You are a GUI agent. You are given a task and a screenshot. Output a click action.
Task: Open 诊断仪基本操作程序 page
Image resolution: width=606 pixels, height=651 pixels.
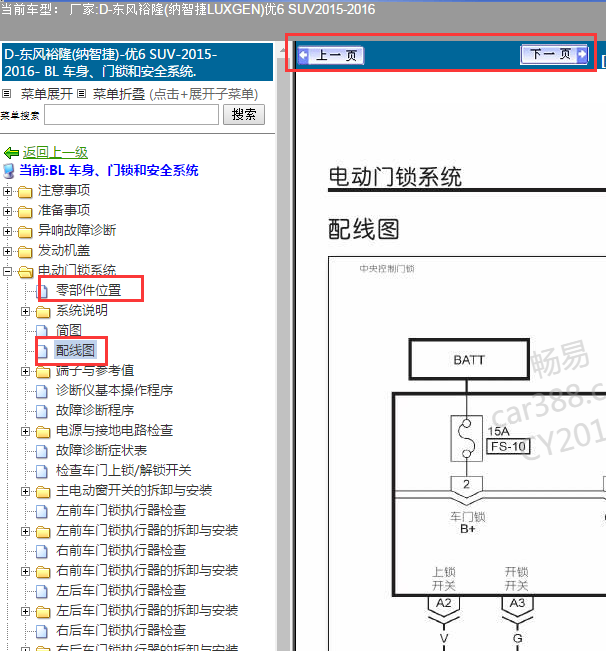point(114,390)
